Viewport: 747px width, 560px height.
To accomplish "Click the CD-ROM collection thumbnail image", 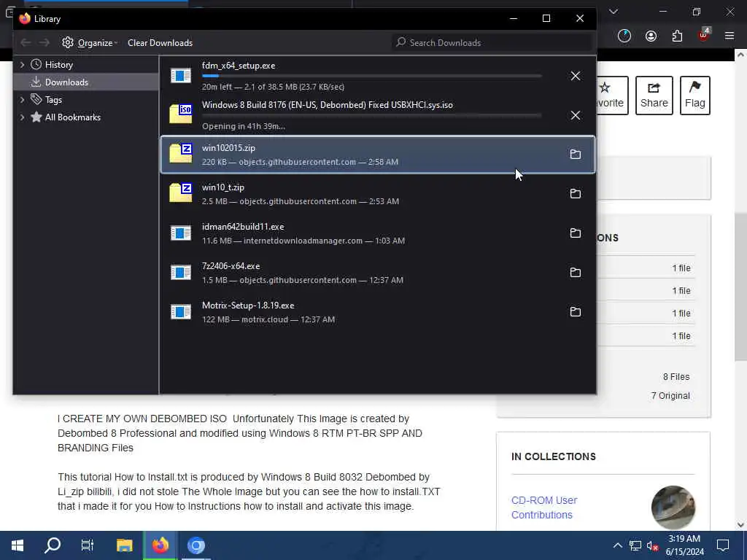I will click(673, 507).
